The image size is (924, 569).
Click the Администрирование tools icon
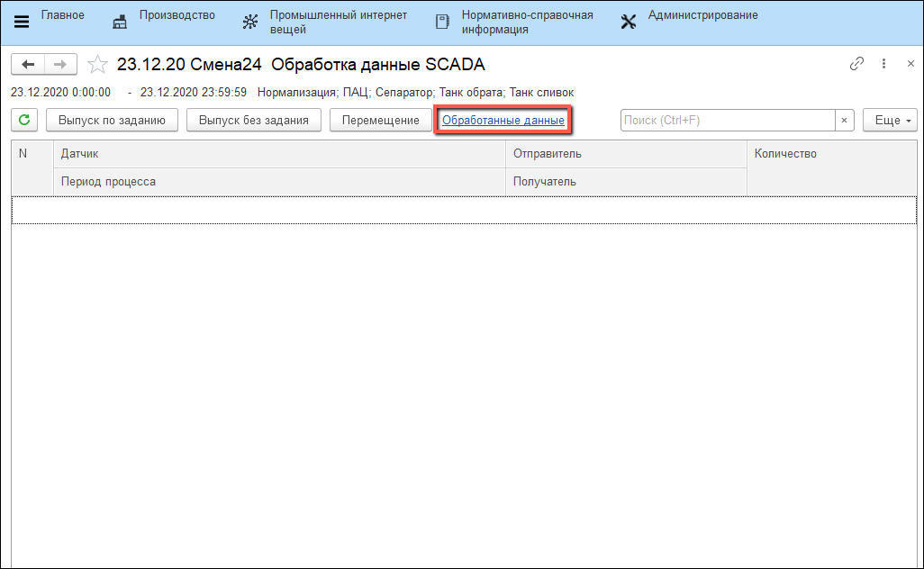[629, 23]
